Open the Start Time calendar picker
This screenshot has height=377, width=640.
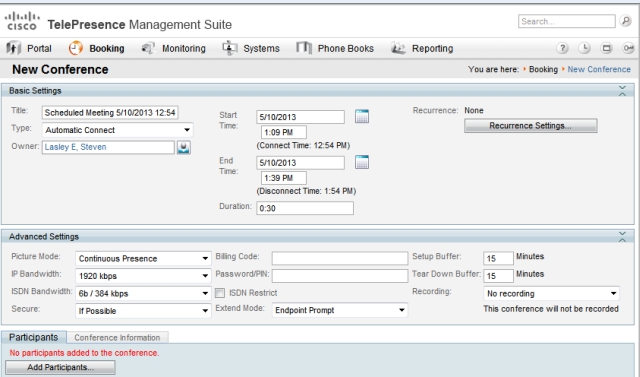tap(362, 116)
